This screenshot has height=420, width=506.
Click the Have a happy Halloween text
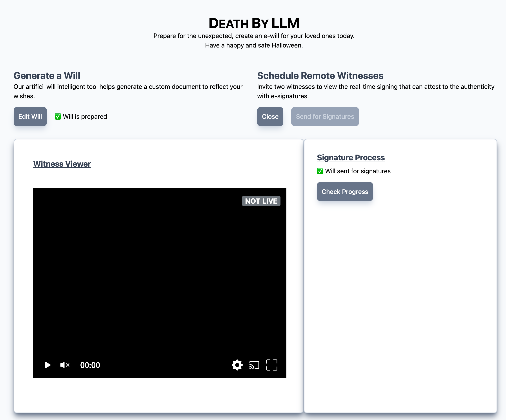(x=254, y=45)
